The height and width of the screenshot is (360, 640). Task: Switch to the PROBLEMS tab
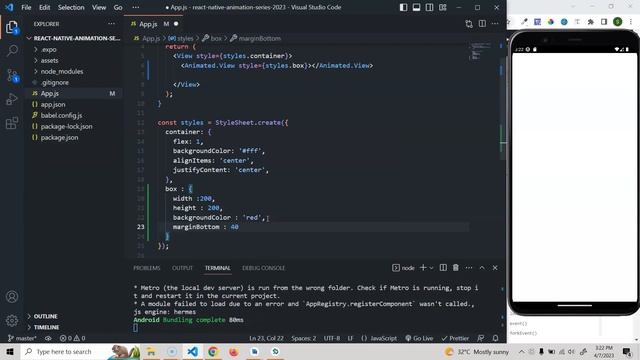point(147,268)
